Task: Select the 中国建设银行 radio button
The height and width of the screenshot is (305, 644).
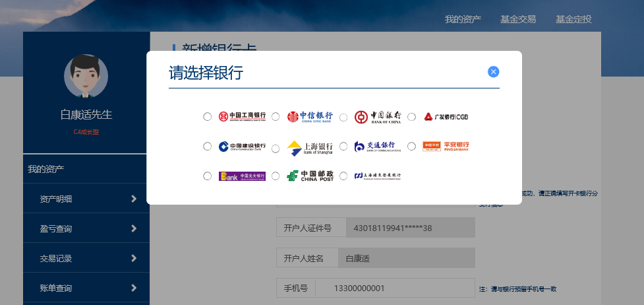Action: click(x=208, y=146)
